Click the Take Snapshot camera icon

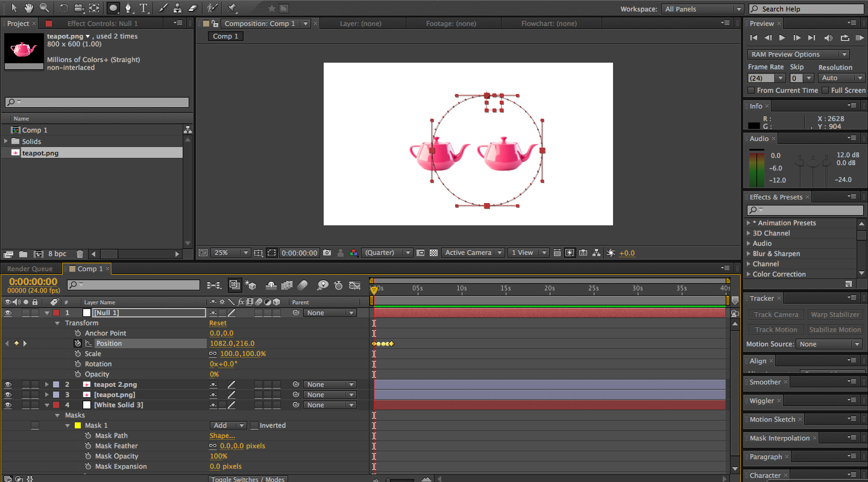tap(327, 253)
